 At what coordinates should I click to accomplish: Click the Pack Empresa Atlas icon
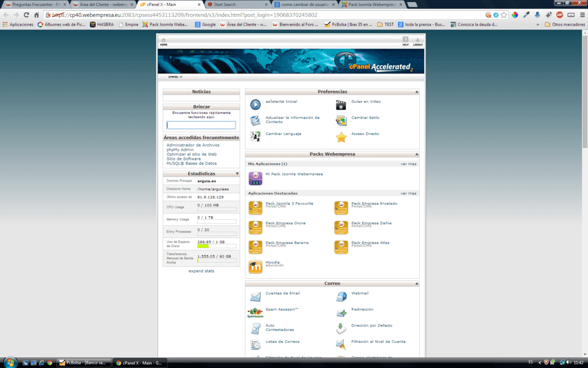pyautogui.click(x=341, y=247)
